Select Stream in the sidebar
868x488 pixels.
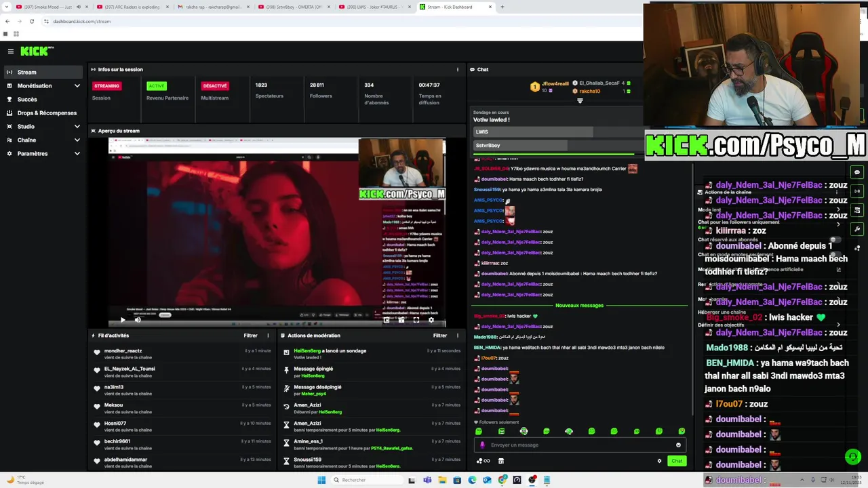(x=42, y=72)
